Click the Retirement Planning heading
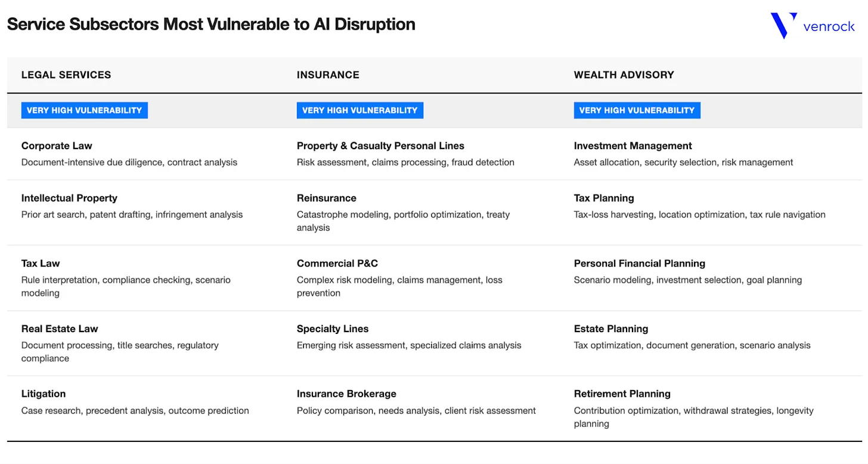 point(622,394)
